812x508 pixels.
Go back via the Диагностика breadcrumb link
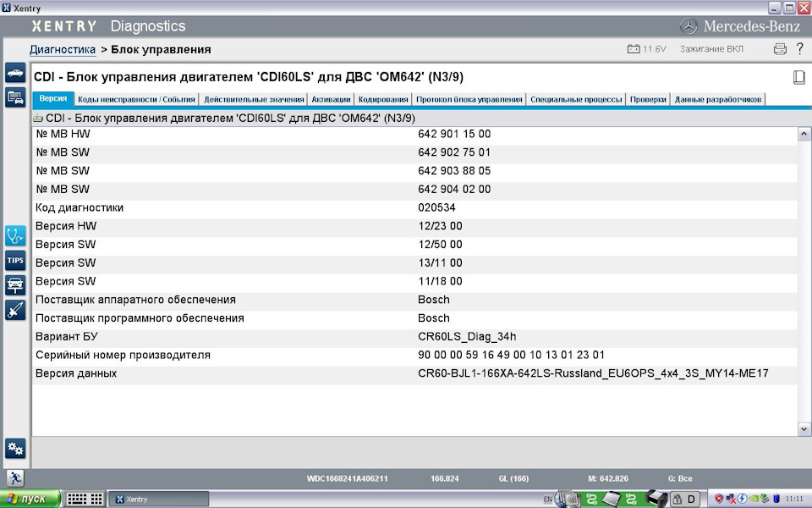[x=63, y=49]
